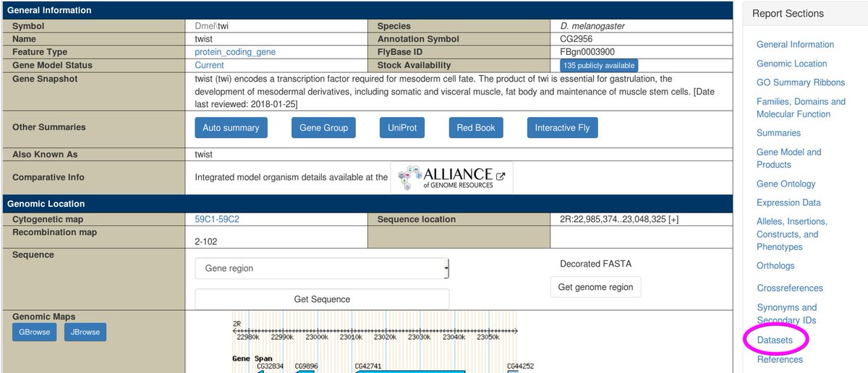Click the Report Sections heading
Viewport: 868px width, 373px height.
[x=788, y=13]
